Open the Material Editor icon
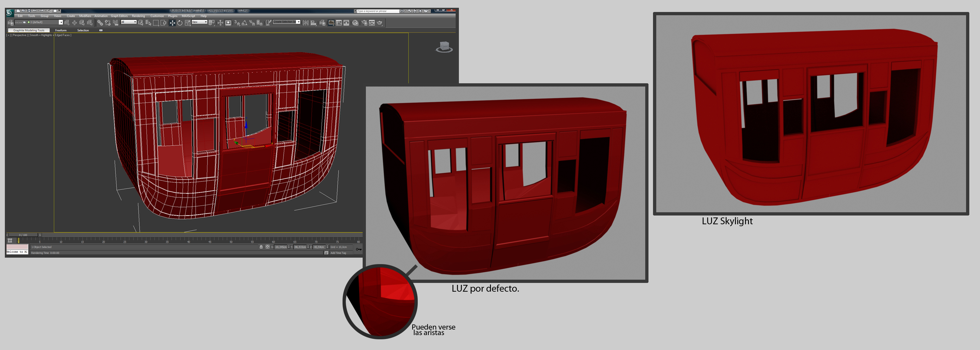Viewport: 980px width, 350px height. click(355, 23)
